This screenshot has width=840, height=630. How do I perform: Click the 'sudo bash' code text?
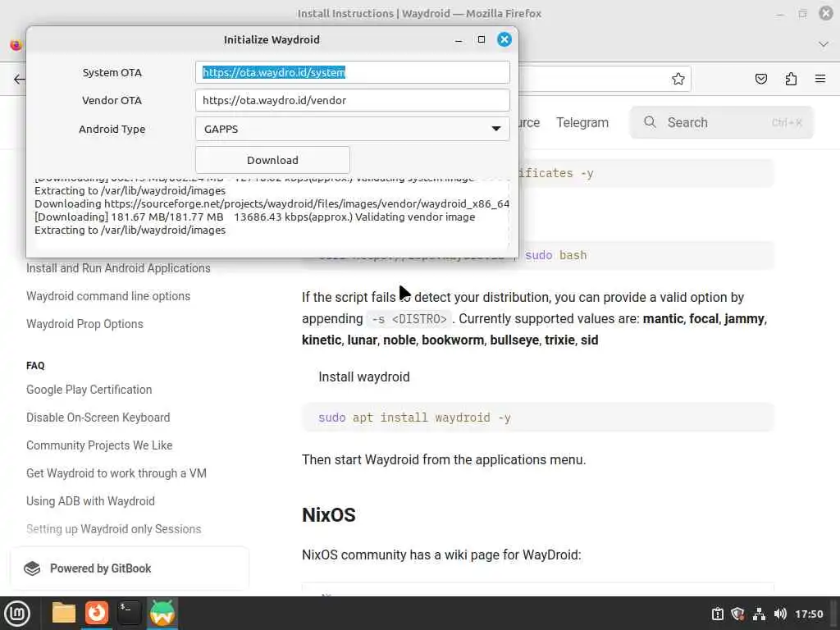pyautogui.click(x=555, y=255)
